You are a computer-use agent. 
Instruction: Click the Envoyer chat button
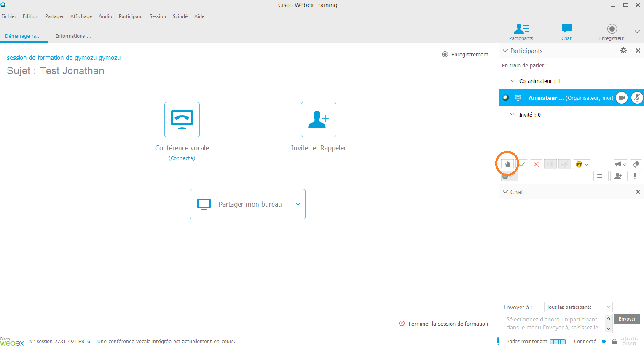627,319
